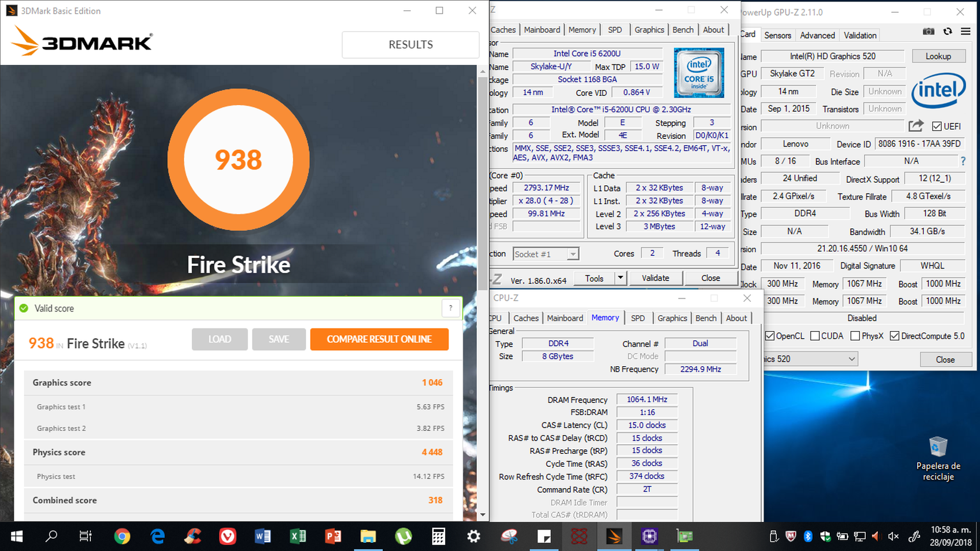Open PowerPoint from the taskbar
The height and width of the screenshot is (551, 980).
(333, 536)
